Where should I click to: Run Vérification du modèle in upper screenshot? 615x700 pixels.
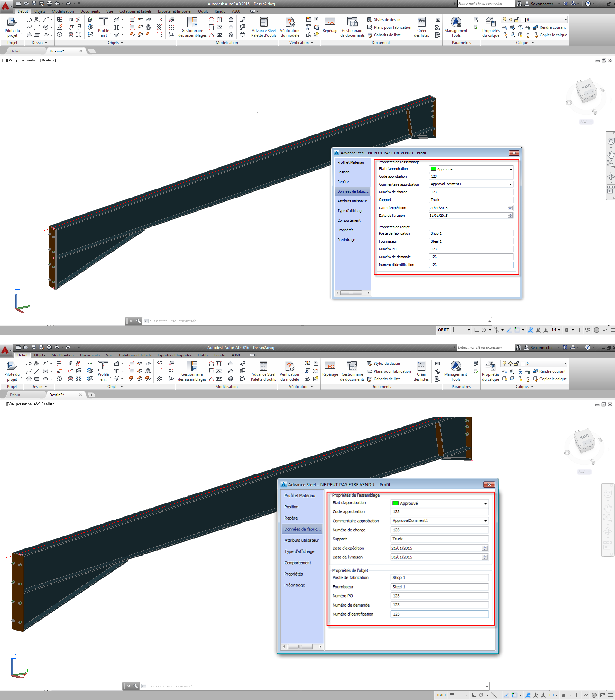pyautogui.click(x=290, y=27)
